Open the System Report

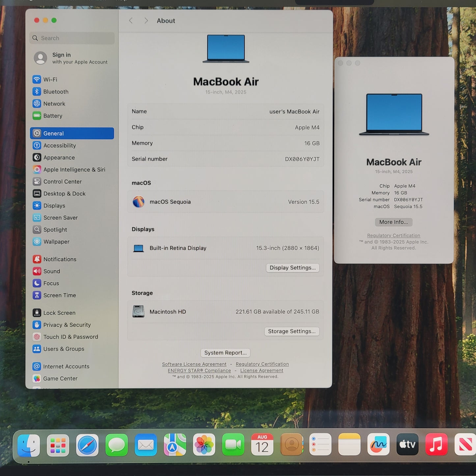tap(225, 353)
